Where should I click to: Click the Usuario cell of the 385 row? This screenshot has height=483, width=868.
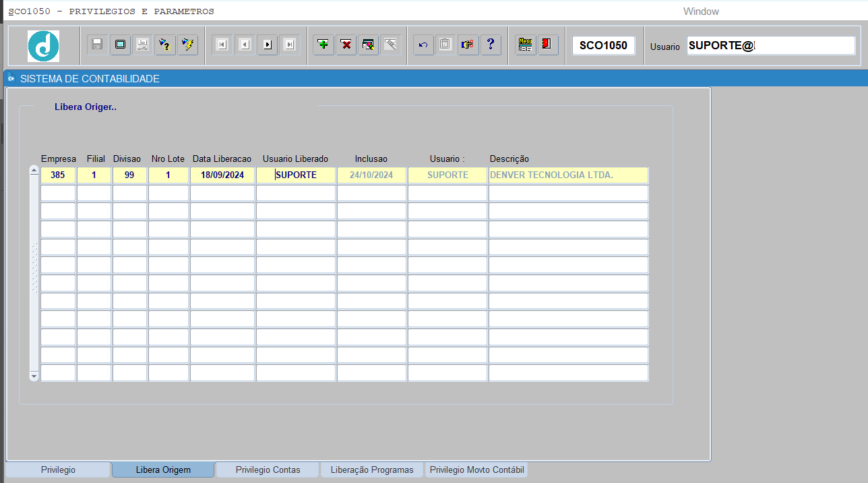tap(447, 175)
